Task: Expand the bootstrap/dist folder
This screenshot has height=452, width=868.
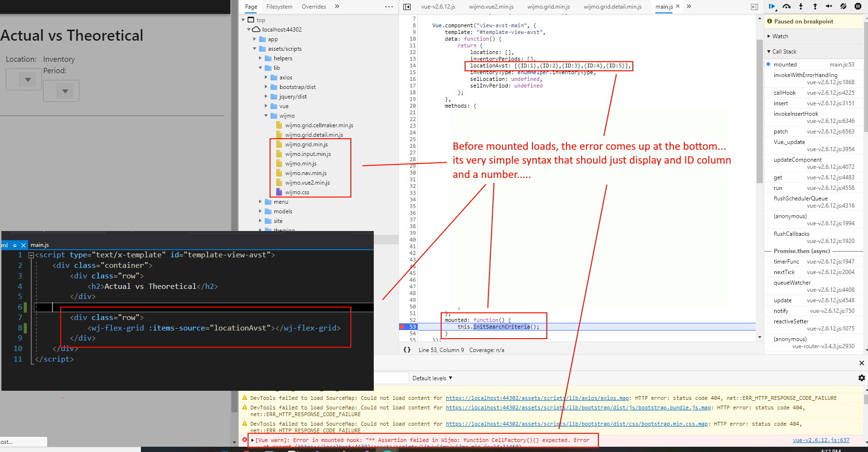Action: click(x=266, y=87)
